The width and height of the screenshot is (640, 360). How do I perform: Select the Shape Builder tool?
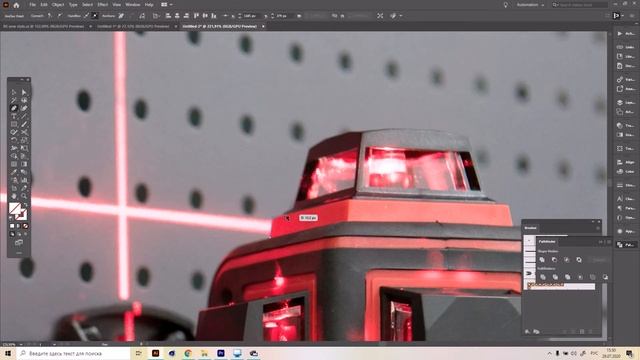tap(13, 156)
